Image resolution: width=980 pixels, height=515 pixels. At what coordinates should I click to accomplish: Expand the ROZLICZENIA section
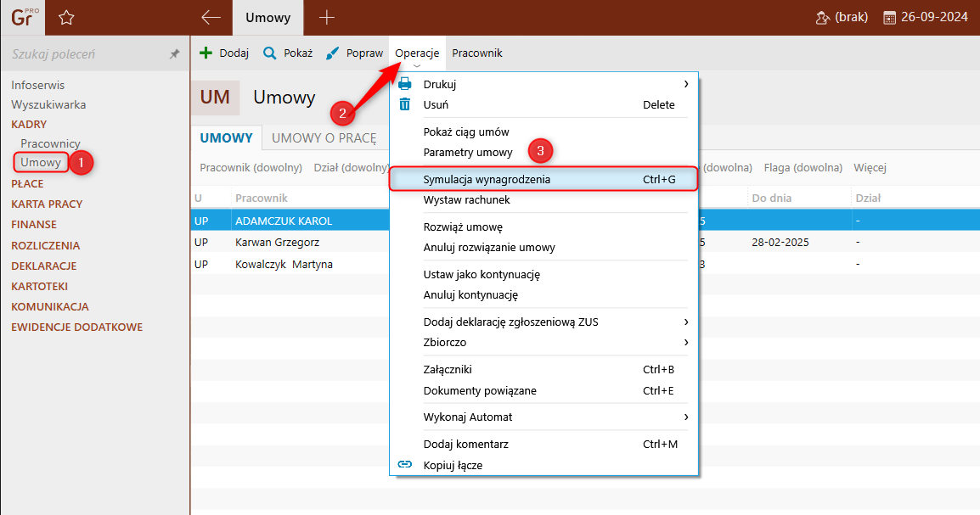coord(46,245)
